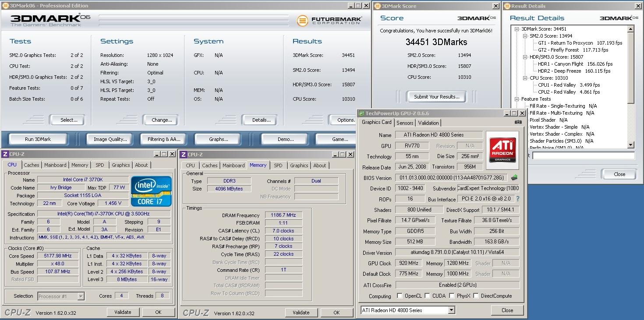The image size is (644, 320).
Task: Click the text field below Result Details tree
Action: 583,155
